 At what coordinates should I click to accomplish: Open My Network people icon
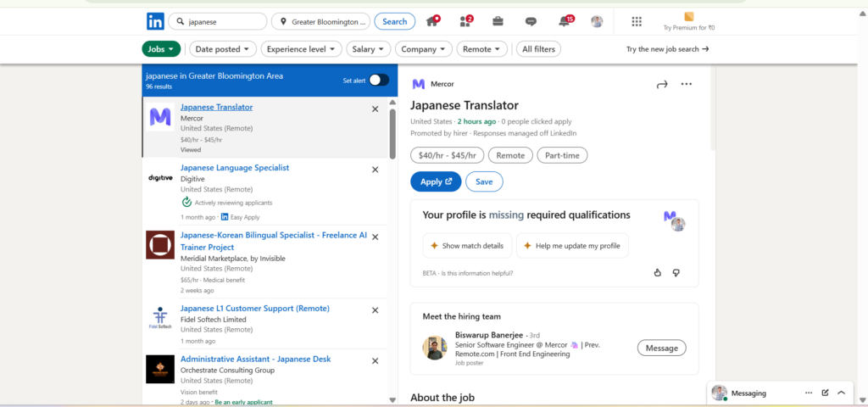click(465, 21)
